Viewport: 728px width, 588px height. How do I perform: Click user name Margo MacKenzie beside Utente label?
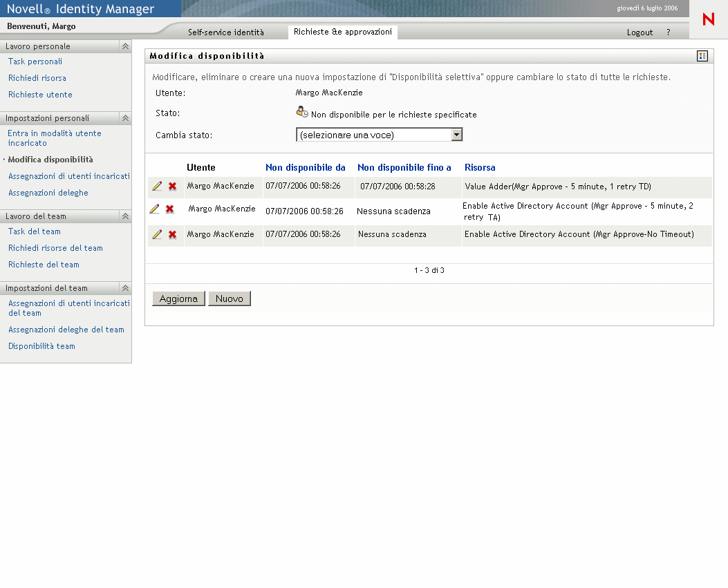pos(329,93)
